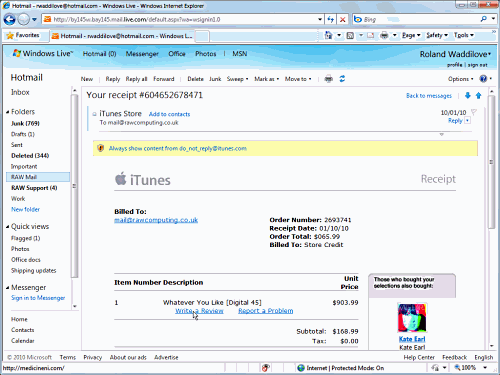
Task: Open the Reply options arrow beside Reply link
Action: click(468, 120)
